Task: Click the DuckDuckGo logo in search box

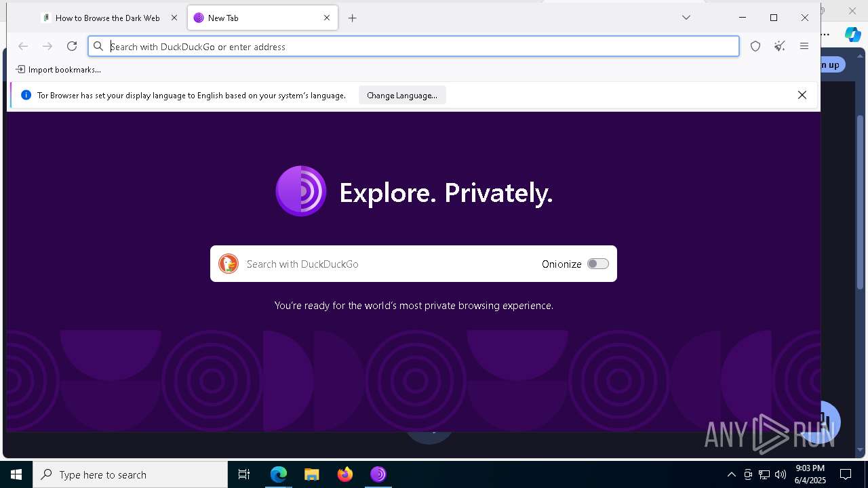Action: click(229, 264)
